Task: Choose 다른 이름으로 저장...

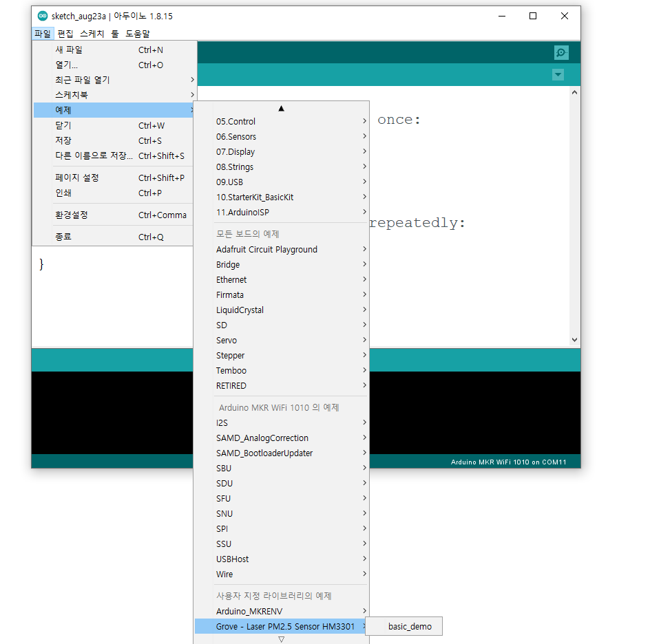Action: click(113, 155)
